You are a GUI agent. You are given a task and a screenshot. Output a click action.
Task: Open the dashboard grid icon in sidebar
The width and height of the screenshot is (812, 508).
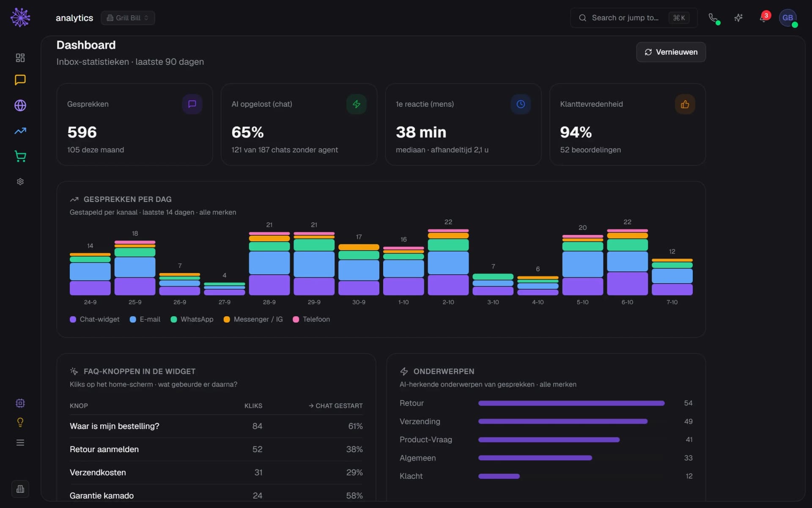pyautogui.click(x=20, y=58)
